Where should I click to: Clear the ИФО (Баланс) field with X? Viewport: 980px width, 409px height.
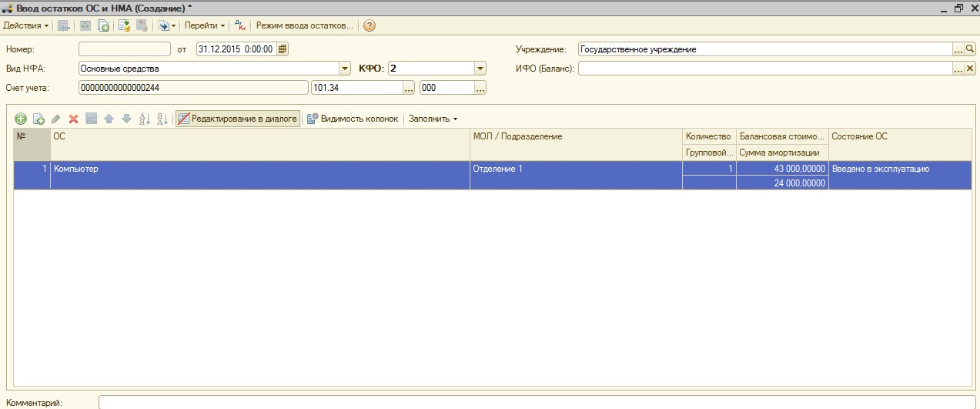pos(970,69)
